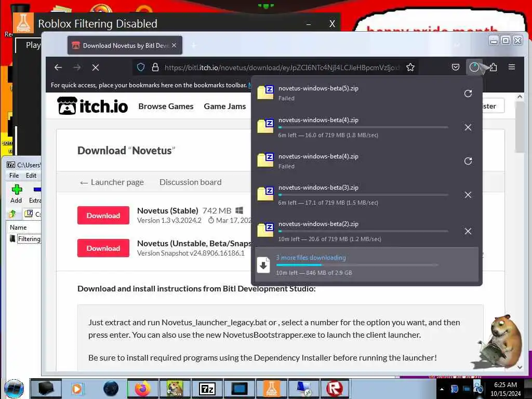Open the 7-Zip Edit menu
This screenshot has width=532, height=399.
[31, 176]
